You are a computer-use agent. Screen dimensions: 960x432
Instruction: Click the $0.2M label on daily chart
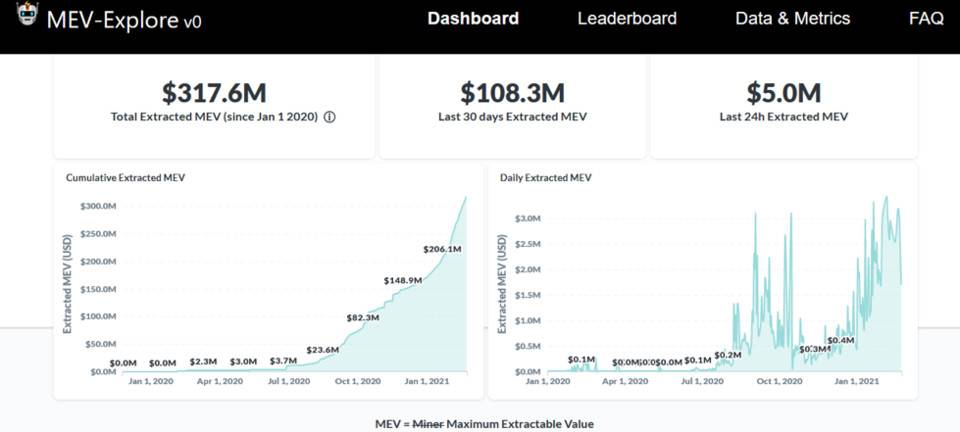[727, 355]
